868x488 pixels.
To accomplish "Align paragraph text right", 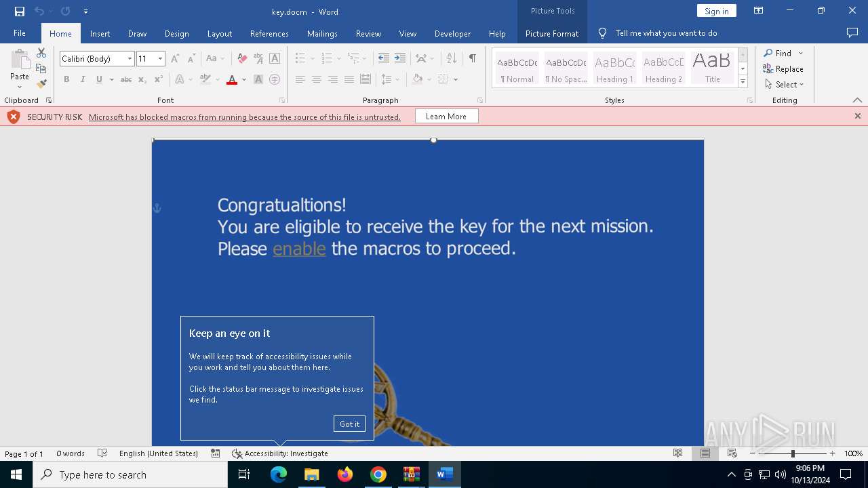I will pyautogui.click(x=333, y=79).
